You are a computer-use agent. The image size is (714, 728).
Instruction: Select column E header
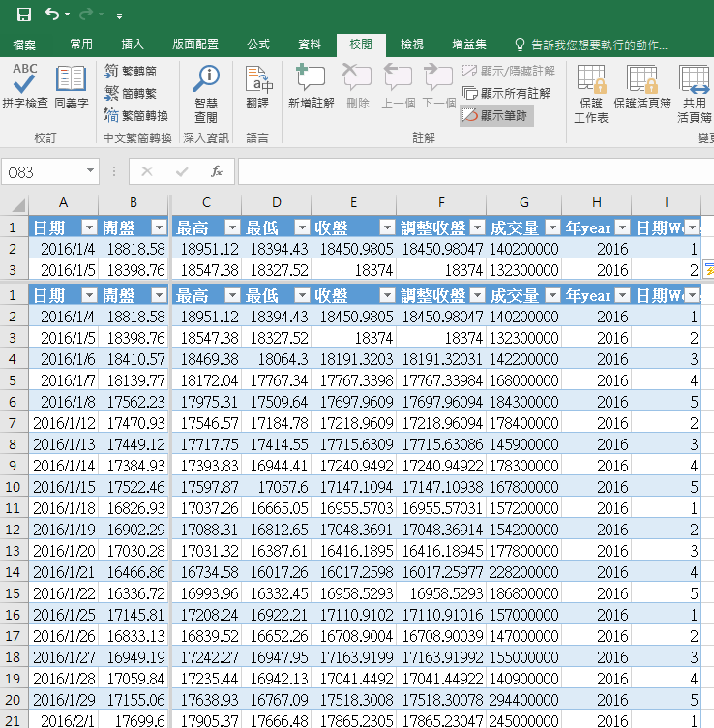point(353,203)
